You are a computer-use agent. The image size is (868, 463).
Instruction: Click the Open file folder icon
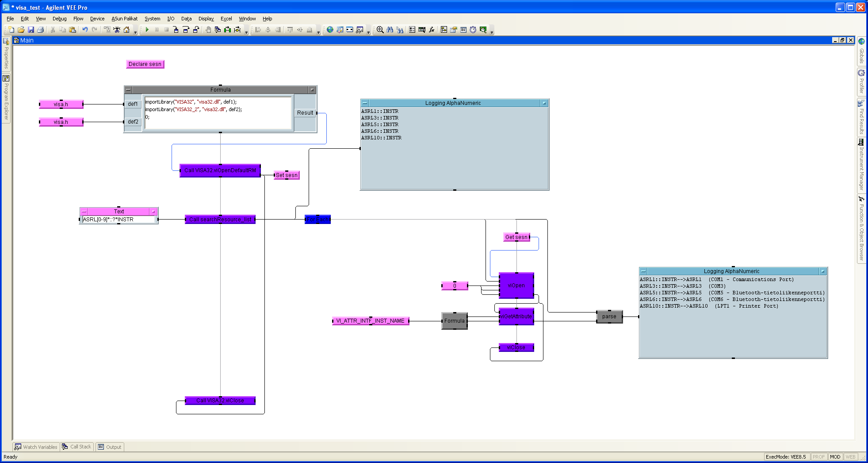21,30
